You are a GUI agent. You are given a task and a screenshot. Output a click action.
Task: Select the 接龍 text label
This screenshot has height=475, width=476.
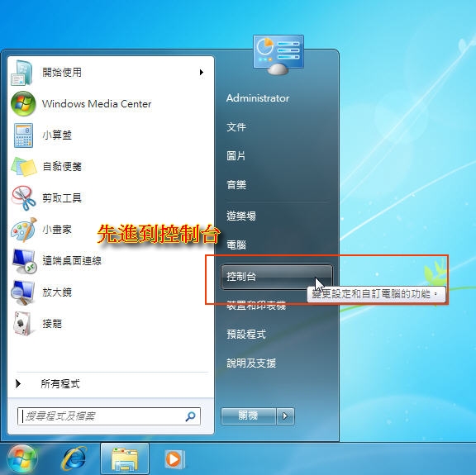[x=52, y=324]
